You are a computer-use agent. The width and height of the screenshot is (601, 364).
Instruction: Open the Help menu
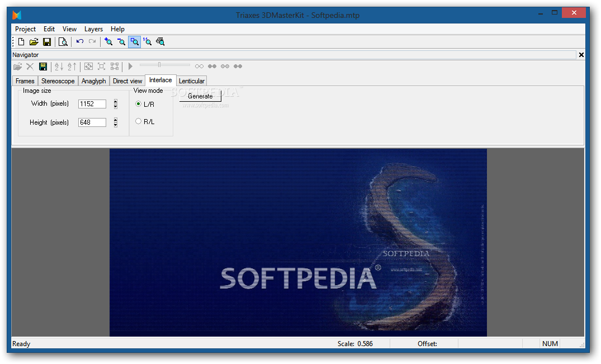click(x=117, y=29)
